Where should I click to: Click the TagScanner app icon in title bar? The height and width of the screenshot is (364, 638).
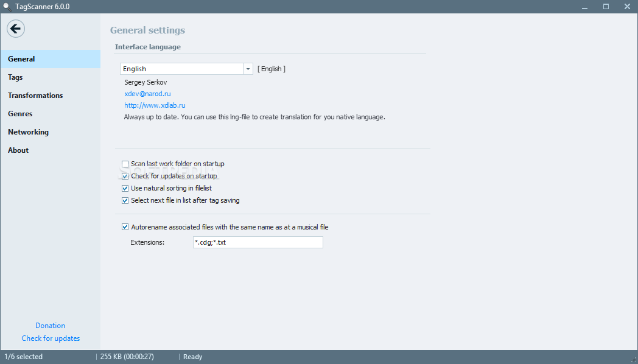point(7,7)
